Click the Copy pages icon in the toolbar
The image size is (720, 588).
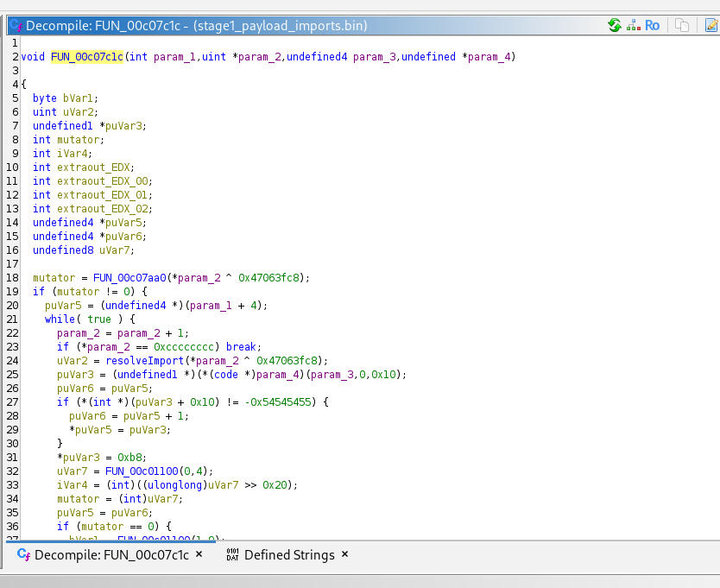[682, 25]
